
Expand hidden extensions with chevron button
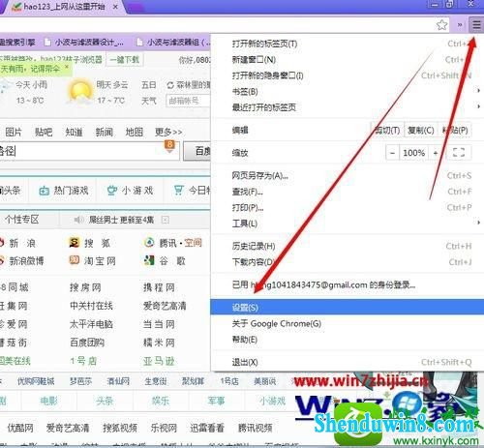[x=460, y=24]
